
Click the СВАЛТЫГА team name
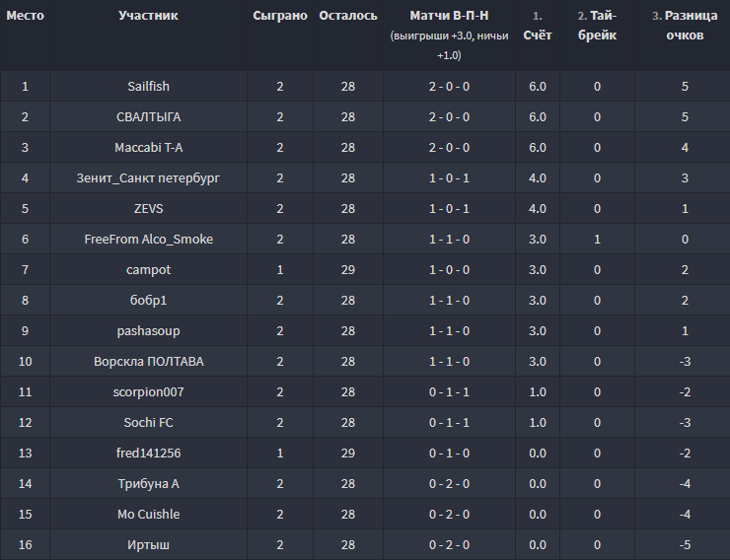point(148,117)
